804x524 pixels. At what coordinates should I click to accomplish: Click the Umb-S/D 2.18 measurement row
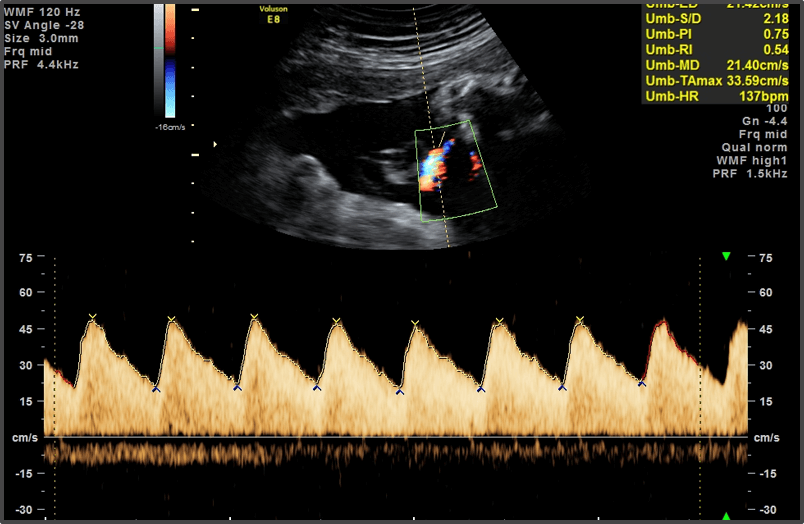(716, 18)
